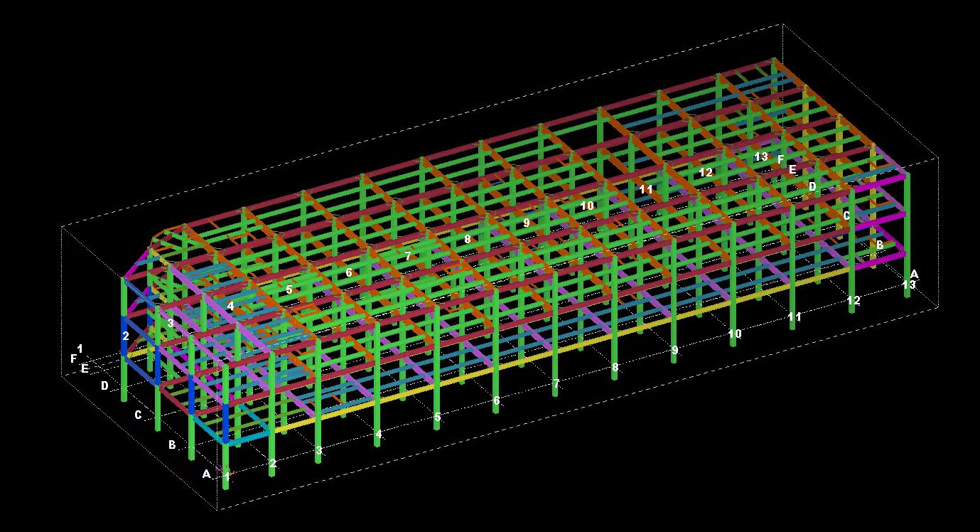Select the grid label 2 on the blue column
Image resolution: width=980 pixels, height=532 pixels.
[x=126, y=335]
